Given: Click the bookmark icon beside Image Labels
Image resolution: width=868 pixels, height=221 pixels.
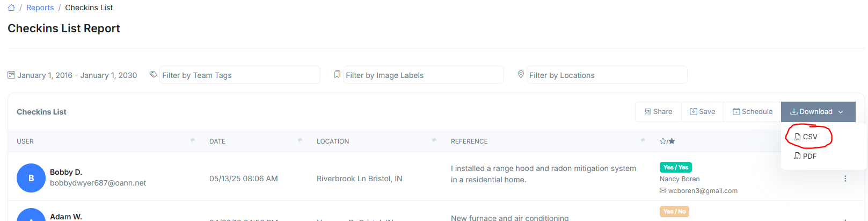Looking at the screenshot, I should (337, 75).
